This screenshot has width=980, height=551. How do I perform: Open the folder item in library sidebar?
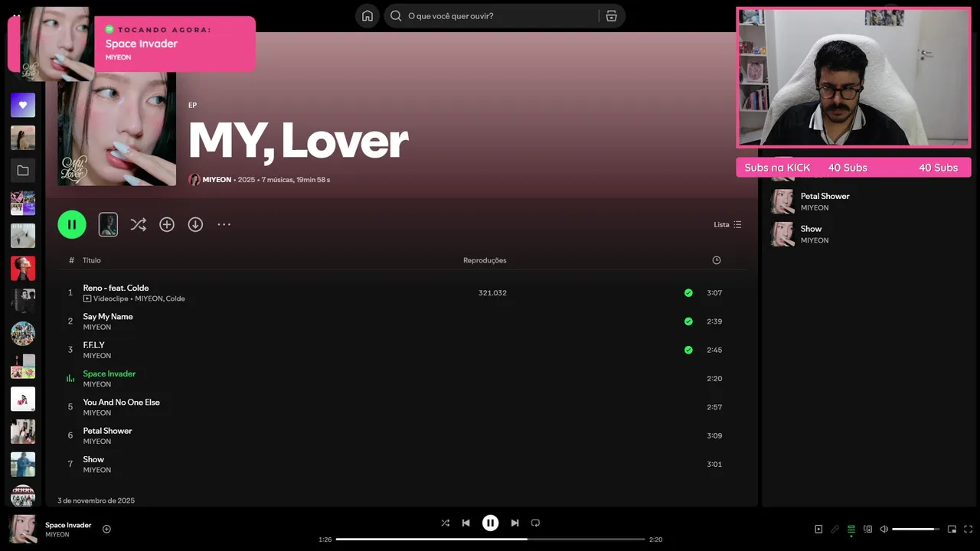click(x=23, y=171)
